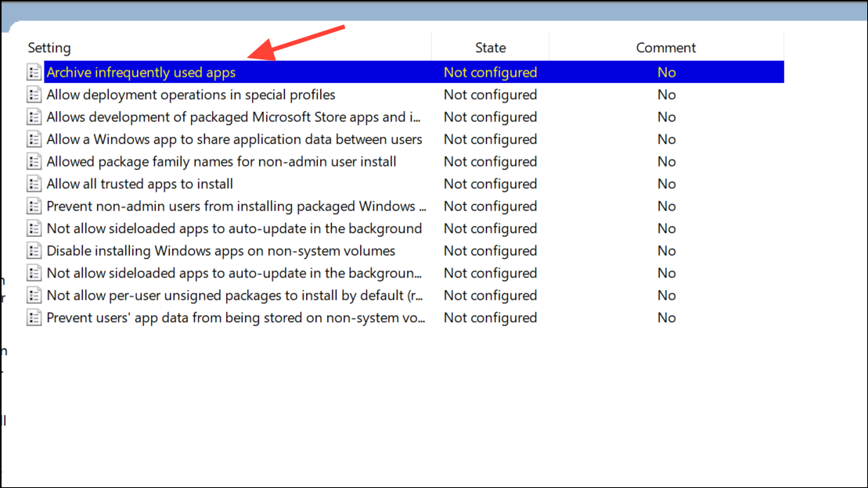Click the icon next to Allow a Windows app to share application data
The image size is (868, 488).
pyautogui.click(x=34, y=139)
